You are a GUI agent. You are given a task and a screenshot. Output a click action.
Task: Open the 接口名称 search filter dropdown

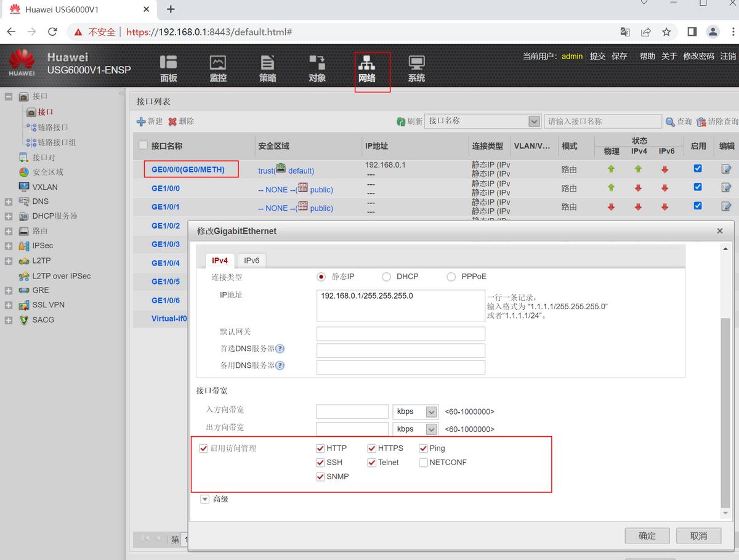(534, 121)
